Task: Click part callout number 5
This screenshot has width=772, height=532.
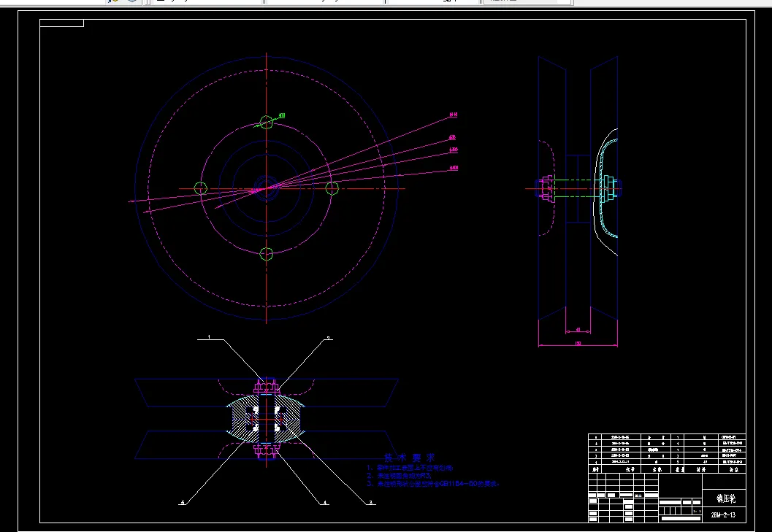Action: pyautogui.click(x=183, y=503)
